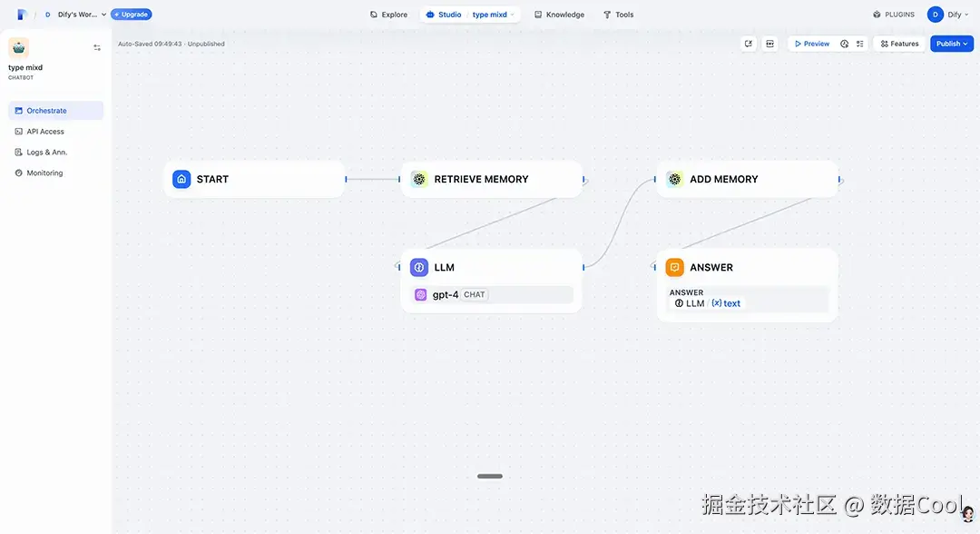Image resolution: width=980 pixels, height=534 pixels.
Task: Open the checklist icon beside Features
Action: point(860,43)
